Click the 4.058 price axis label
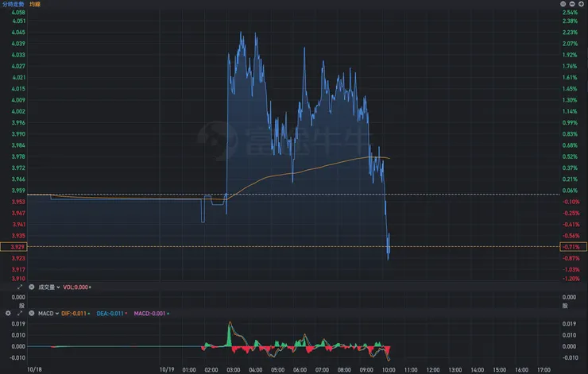 [18, 13]
